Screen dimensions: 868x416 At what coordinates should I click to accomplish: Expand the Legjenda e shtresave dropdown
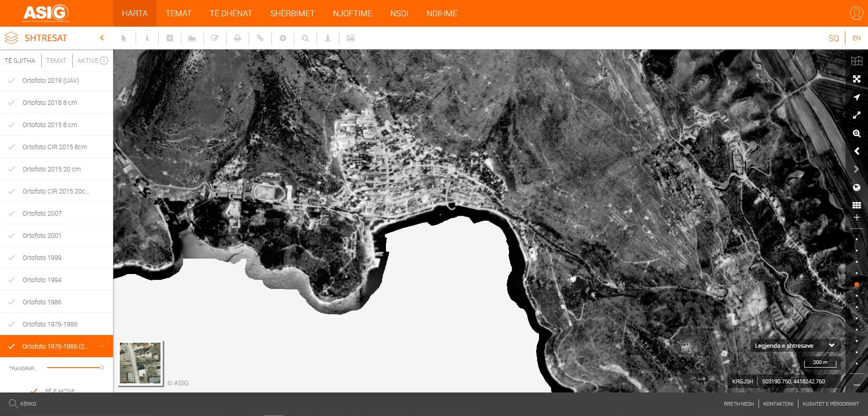tap(831, 345)
